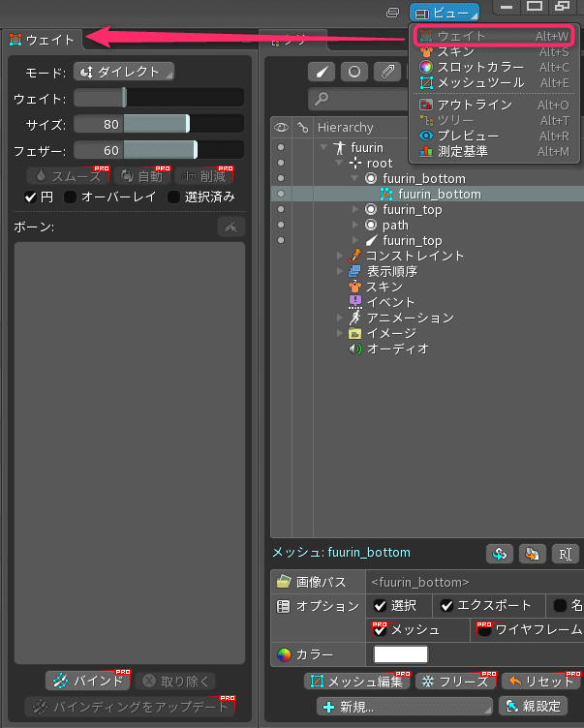The image size is (584, 728).
Task: Click the paperclip attachment filter icon
Action: click(x=387, y=72)
